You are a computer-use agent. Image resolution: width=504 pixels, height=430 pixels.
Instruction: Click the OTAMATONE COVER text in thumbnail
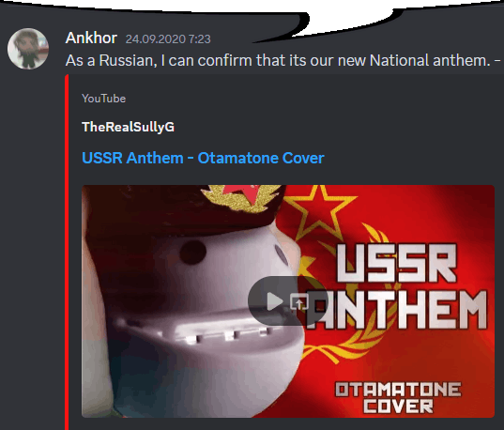[398, 397]
